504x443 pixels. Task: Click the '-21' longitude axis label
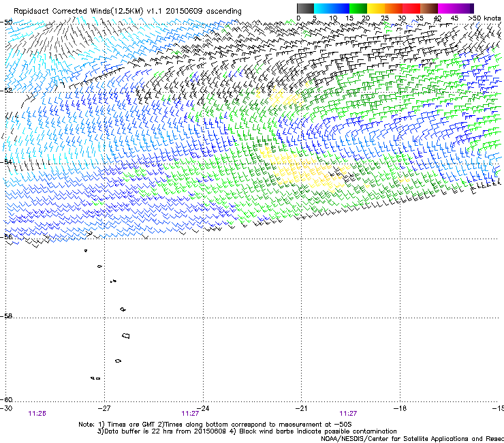pos(301,408)
